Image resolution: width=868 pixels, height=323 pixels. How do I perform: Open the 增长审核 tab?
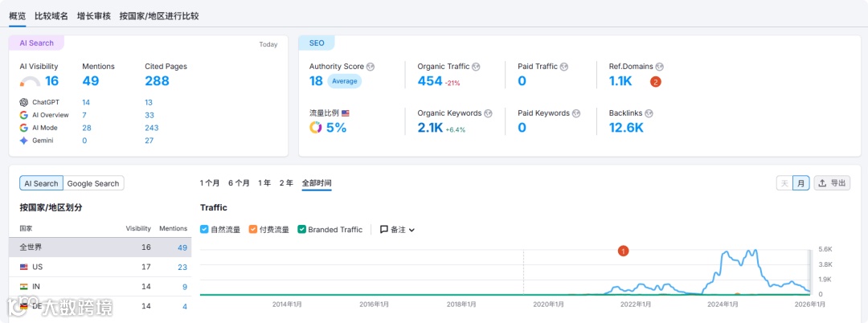(x=94, y=16)
